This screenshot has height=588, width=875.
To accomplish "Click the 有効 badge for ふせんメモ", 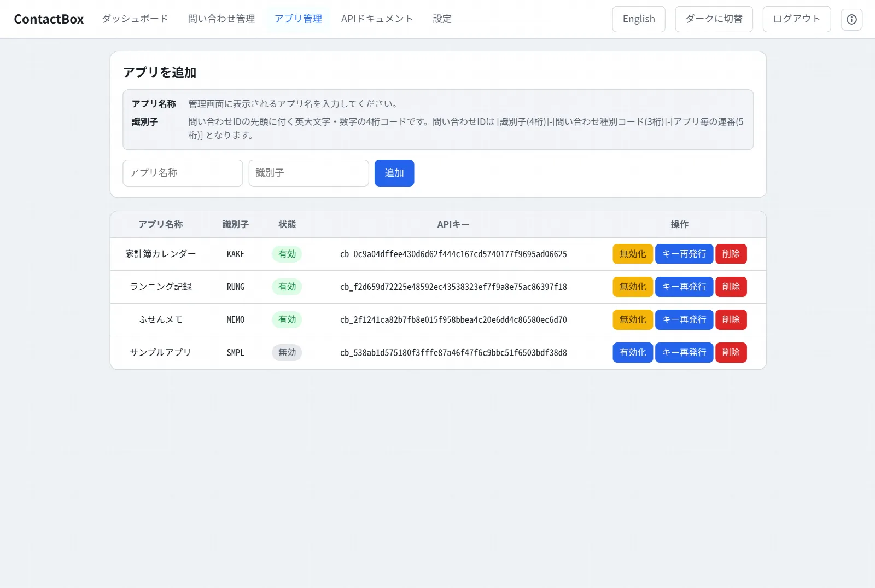I will click(x=287, y=319).
